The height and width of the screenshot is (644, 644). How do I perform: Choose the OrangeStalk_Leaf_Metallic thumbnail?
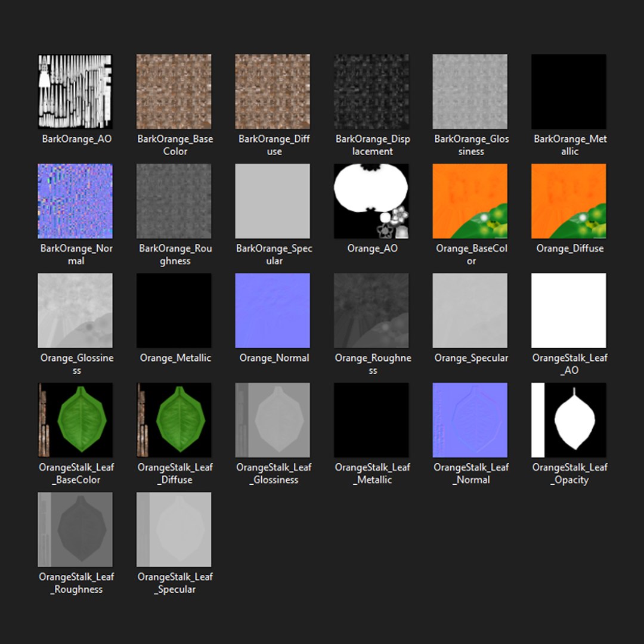[371, 420]
